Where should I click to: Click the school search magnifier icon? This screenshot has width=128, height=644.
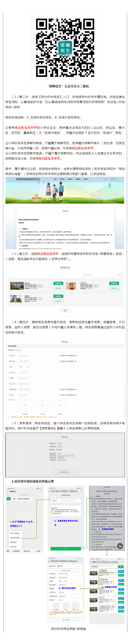(x=120, y=275)
